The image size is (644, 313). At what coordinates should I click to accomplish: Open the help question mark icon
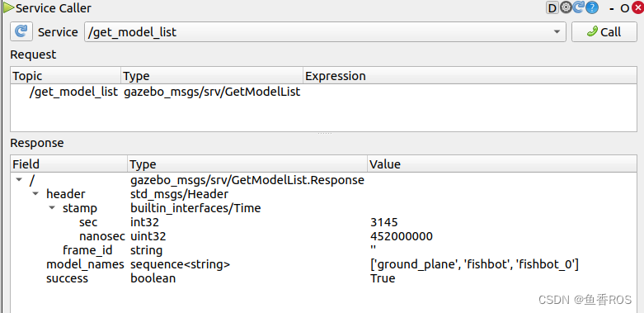(x=591, y=7)
